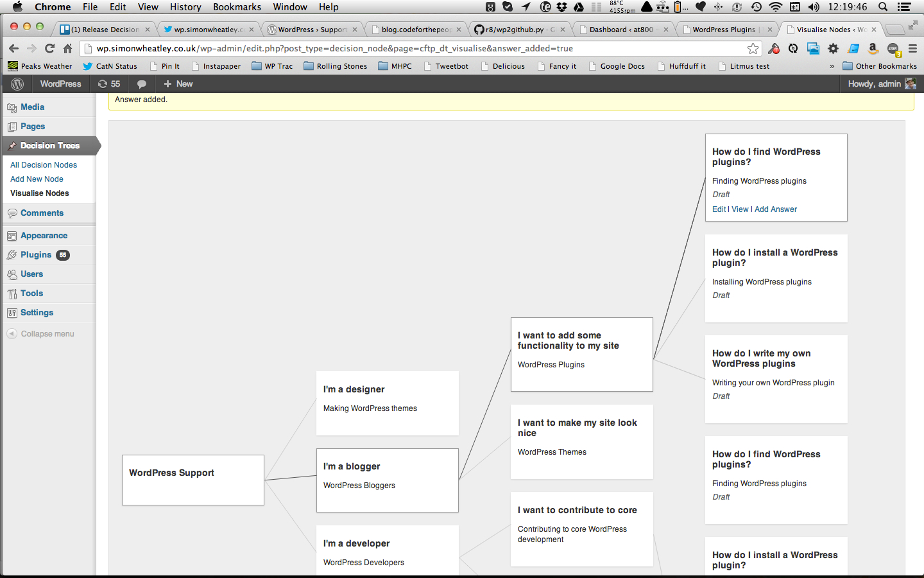Select the WordPress Support root node
The width and height of the screenshot is (924, 578).
(193, 480)
